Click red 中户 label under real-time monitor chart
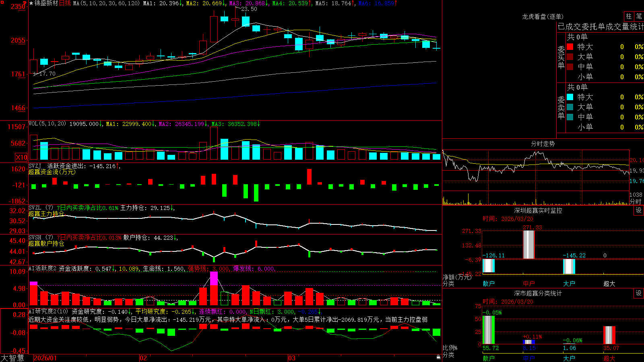Screen dimensions: 644x362 [529, 284]
